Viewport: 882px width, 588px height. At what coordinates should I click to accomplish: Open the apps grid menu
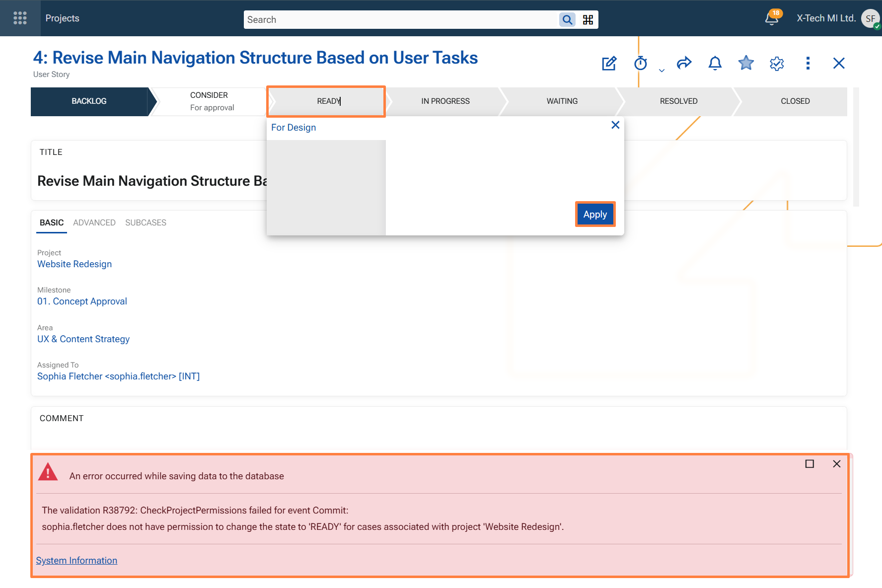coord(20,18)
